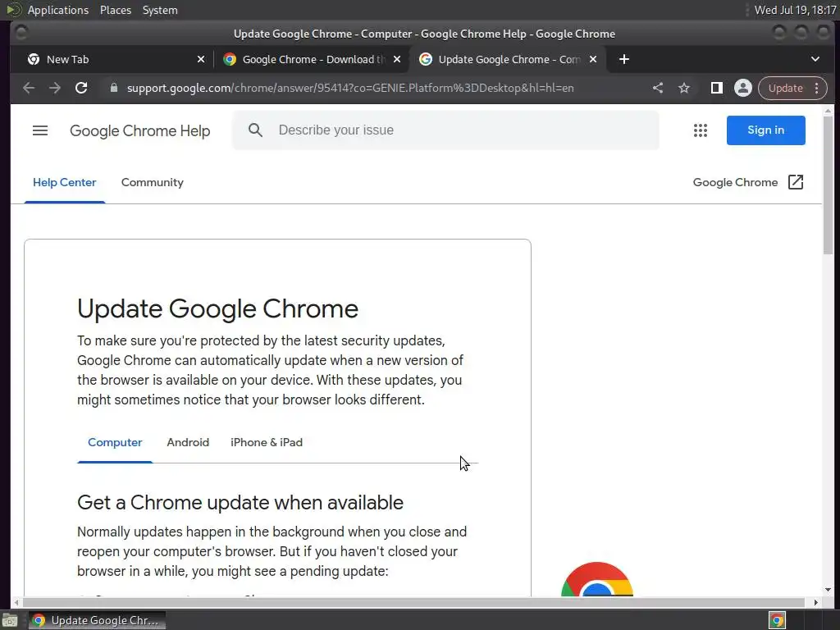Toggle the browser side panel
This screenshot has height=630, width=840.
tap(716, 88)
